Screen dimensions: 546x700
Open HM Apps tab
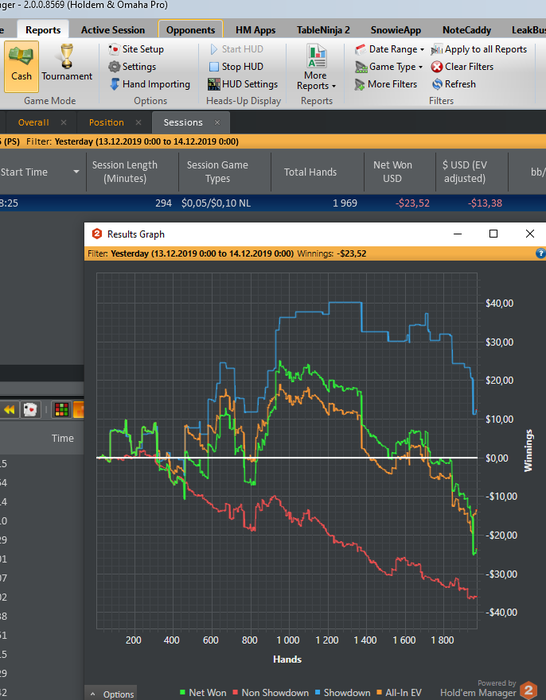[255, 30]
